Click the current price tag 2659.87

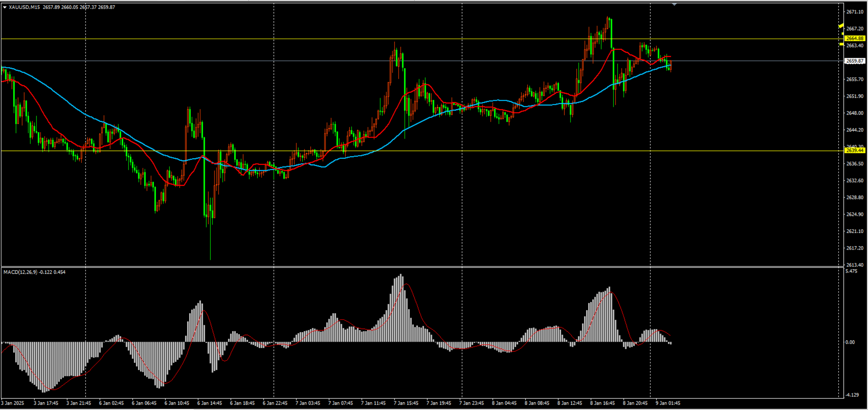tap(855, 61)
